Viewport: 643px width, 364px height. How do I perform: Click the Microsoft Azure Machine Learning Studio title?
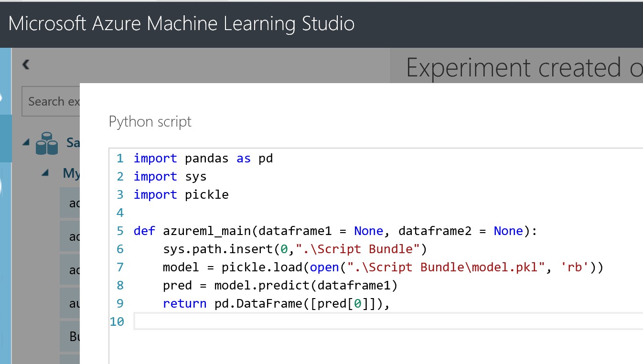182,24
